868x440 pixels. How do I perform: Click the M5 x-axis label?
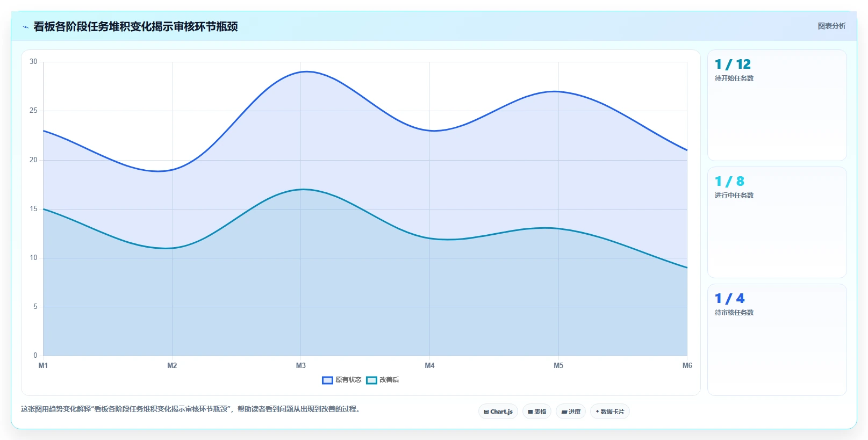[558, 365]
